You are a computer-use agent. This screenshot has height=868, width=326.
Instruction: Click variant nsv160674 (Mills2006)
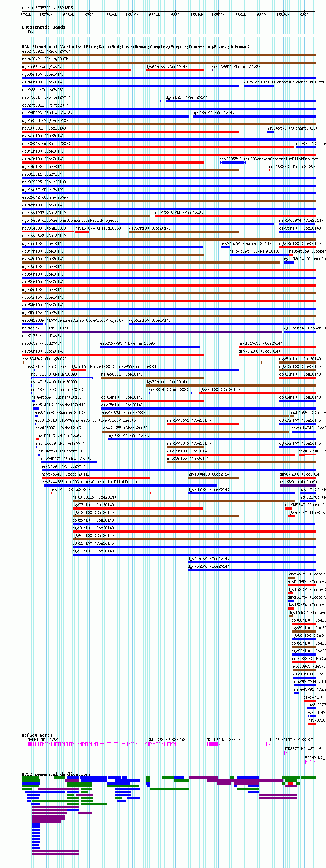point(98,228)
